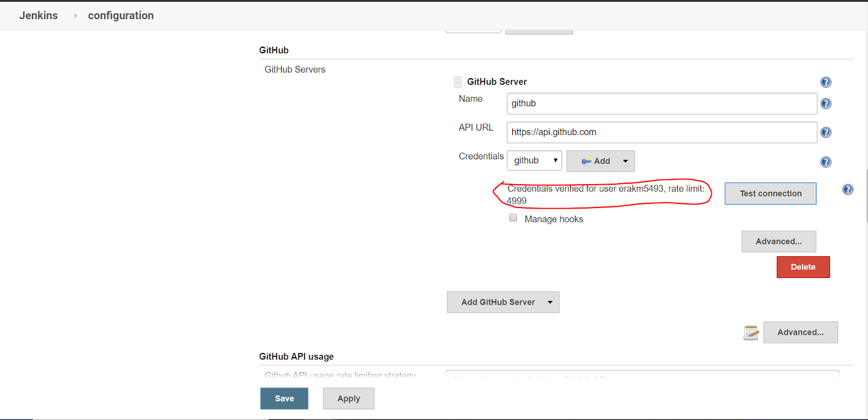Open help icon beside API URL field
Viewport: 868px width, 420px height.
pos(826,132)
